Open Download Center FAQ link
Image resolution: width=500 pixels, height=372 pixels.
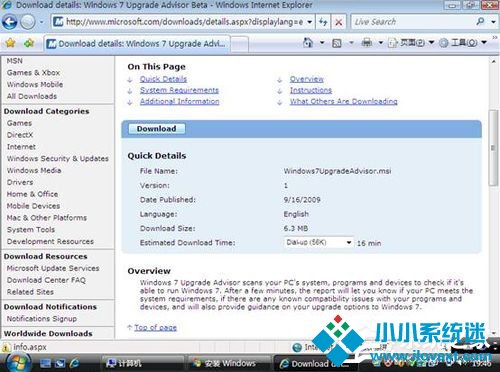(46, 280)
